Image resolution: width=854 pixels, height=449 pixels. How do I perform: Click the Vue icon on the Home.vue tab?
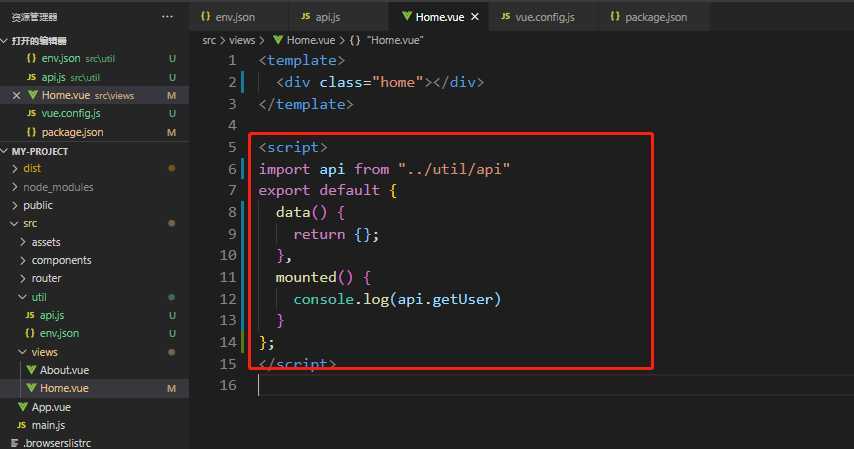click(406, 16)
